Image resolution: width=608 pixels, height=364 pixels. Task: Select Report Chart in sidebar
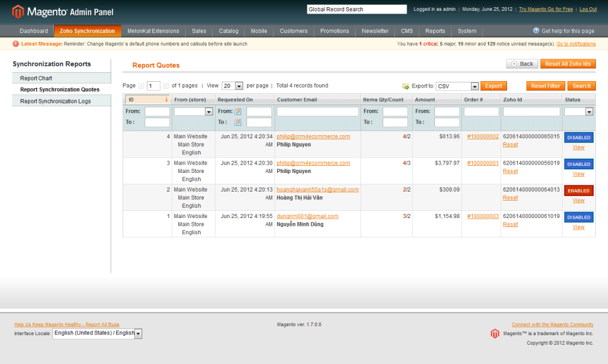[62, 78]
